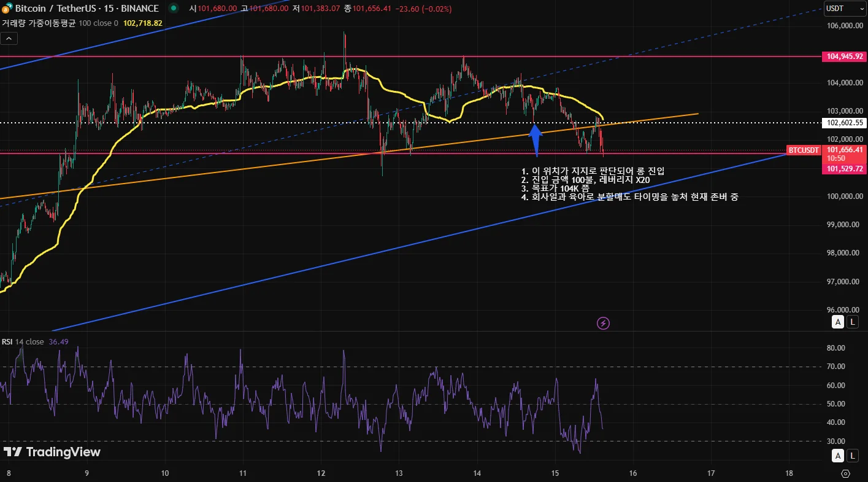Image resolution: width=868 pixels, height=482 pixels.
Task: Click the yellow VWMA value 102,718.82
Action: point(143,23)
